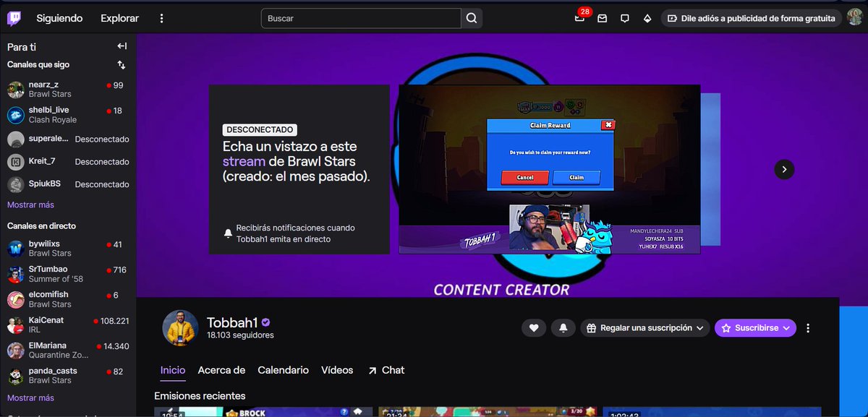Open SrTumbao channel avatar

[x=16, y=274]
